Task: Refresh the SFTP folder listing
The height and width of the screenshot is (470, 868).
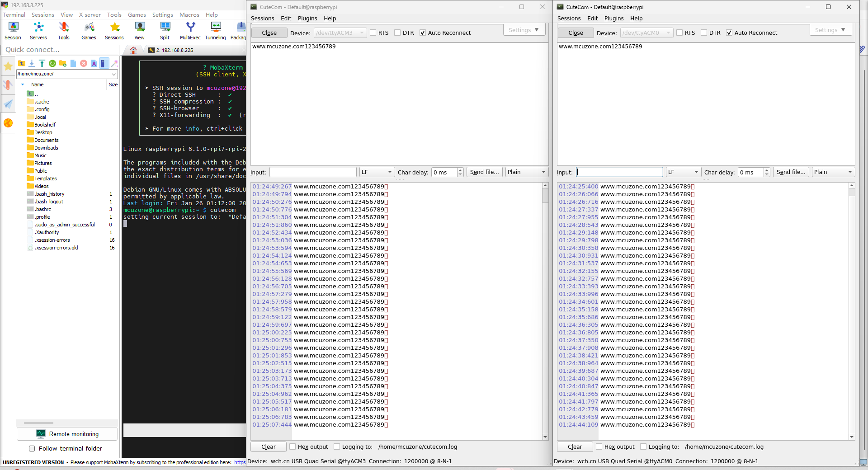Action: (x=52, y=63)
